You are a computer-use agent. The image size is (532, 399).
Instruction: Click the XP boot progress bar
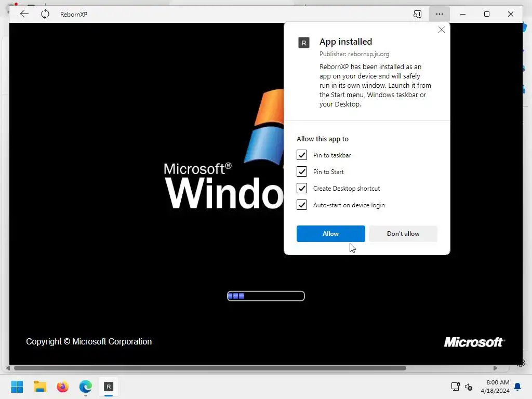266,296
